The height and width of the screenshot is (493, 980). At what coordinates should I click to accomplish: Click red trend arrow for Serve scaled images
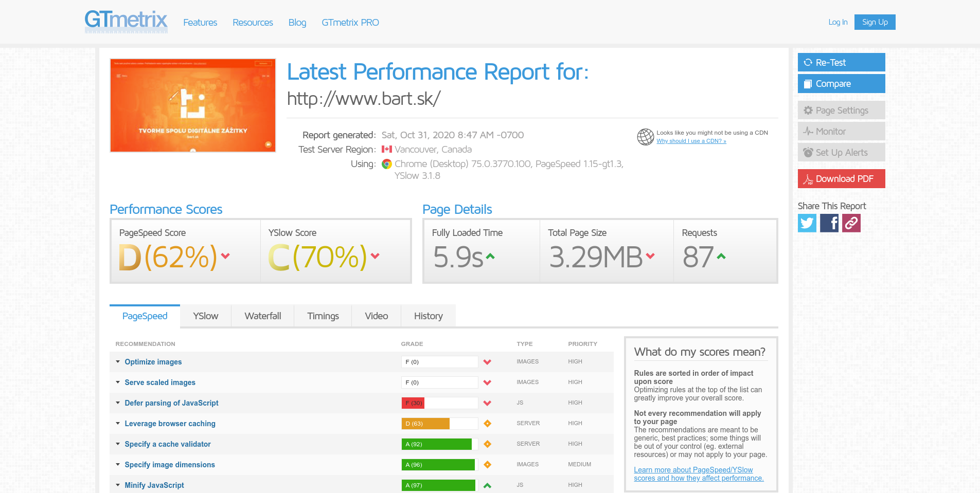tap(487, 382)
